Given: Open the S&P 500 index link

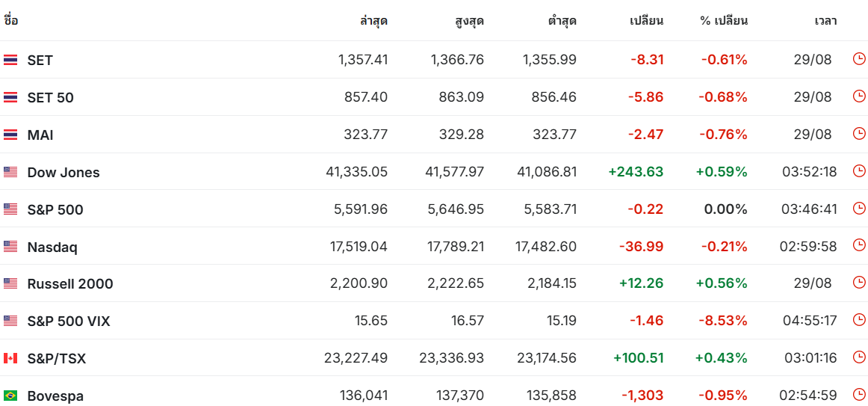Looking at the screenshot, I should (x=55, y=209).
